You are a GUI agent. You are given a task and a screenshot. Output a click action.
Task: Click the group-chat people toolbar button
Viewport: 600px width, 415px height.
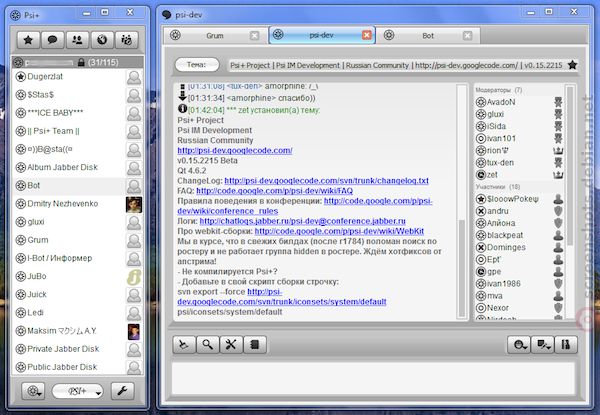[x=127, y=40]
